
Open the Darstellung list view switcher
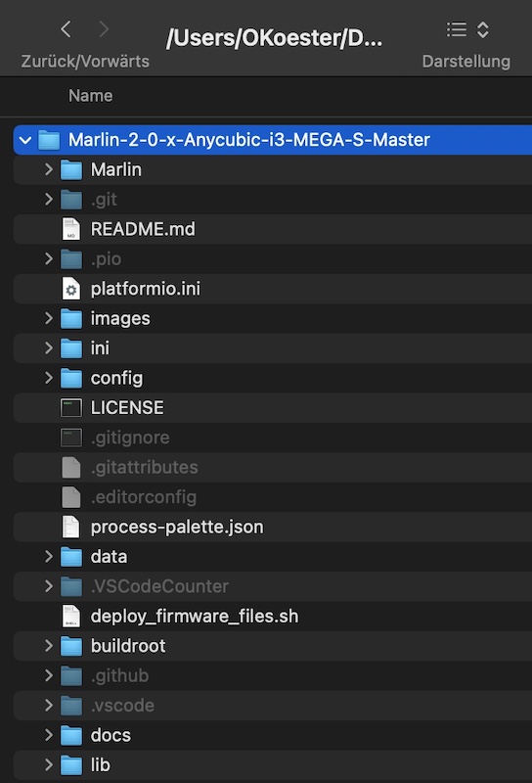coord(467,29)
